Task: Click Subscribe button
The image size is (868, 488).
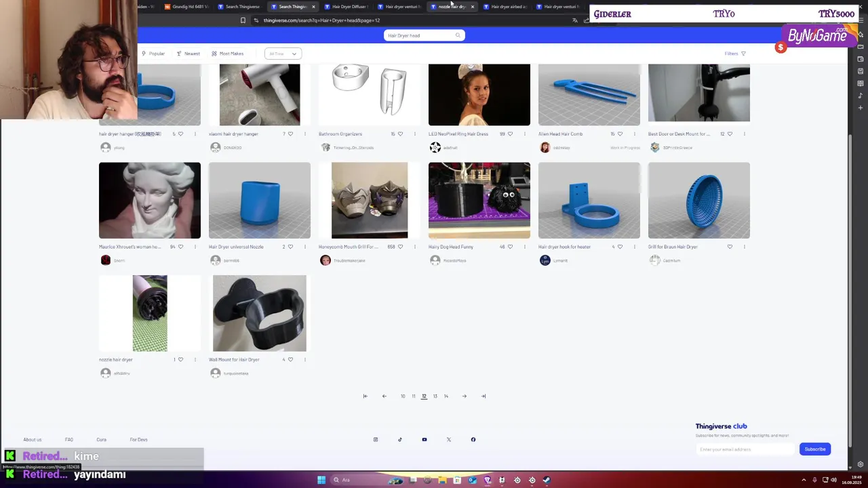Action: [815, 449]
